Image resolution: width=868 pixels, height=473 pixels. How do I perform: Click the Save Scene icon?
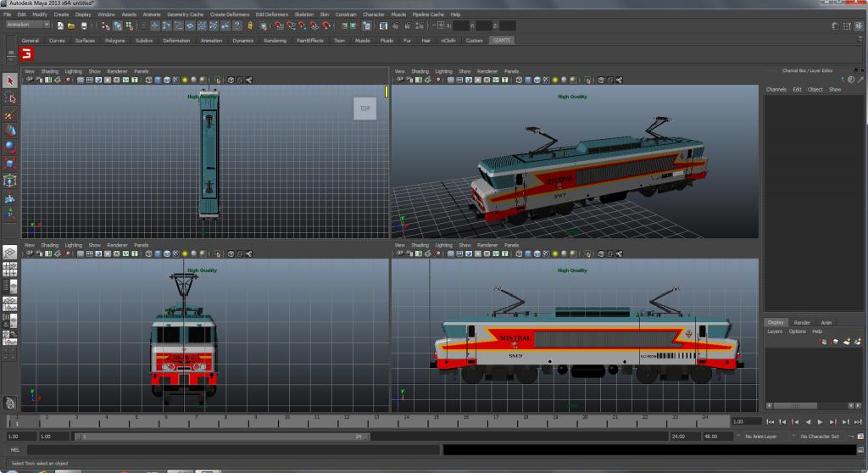pyautogui.click(x=84, y=25)
